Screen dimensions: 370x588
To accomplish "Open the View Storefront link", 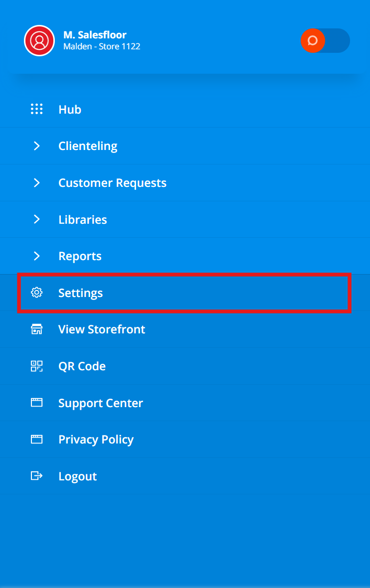I will (x=102, y=329).
